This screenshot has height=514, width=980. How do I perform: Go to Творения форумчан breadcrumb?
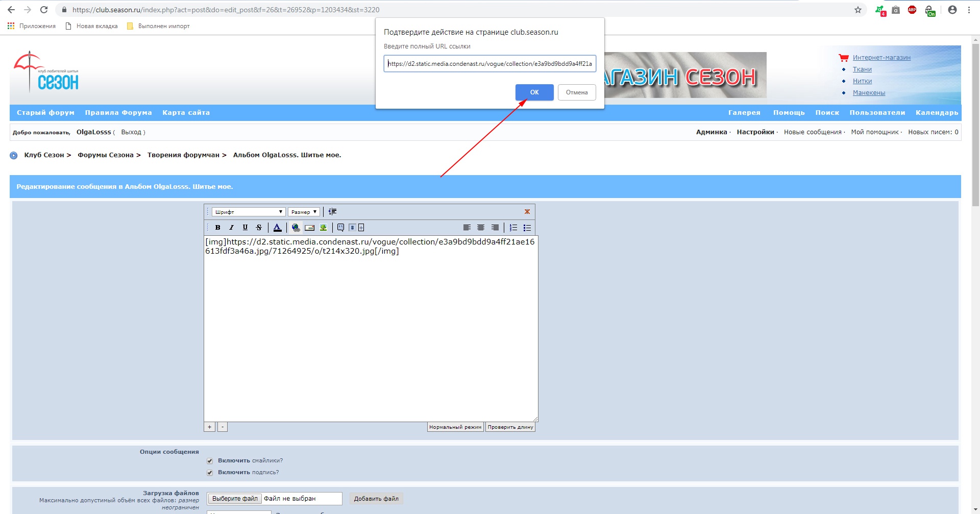[x=183, y=155]
